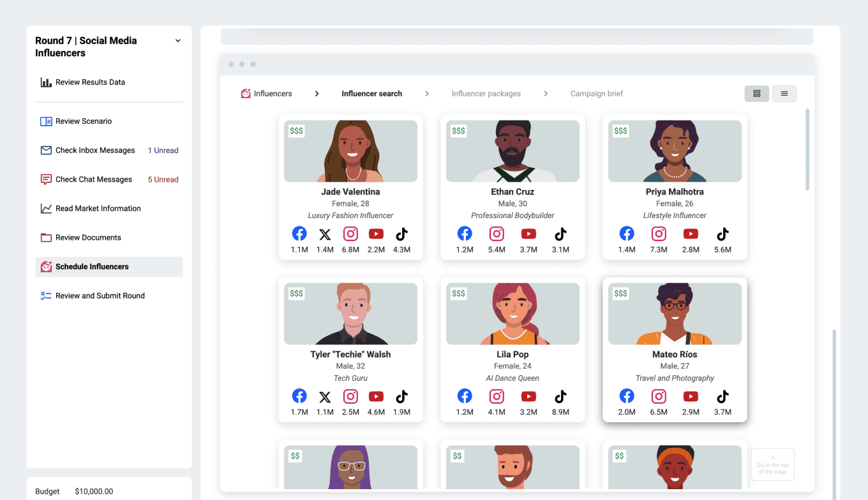This screenshot has height=500, width=868.
Task: Click Ethan Cruz's YouTube icon
Action: pos(528,234)
